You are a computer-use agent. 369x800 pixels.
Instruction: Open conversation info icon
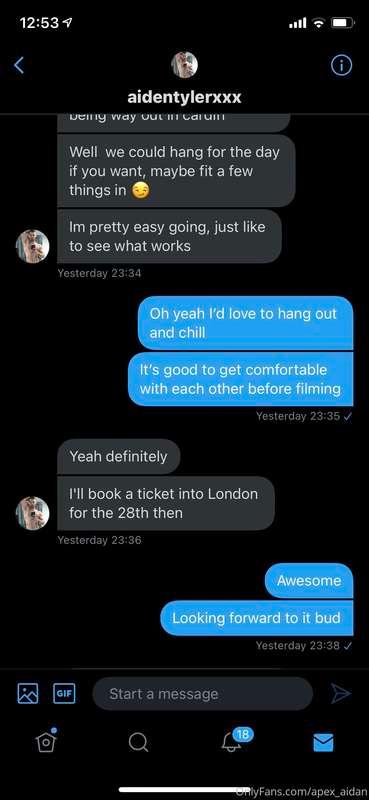[x=341, y=65]
